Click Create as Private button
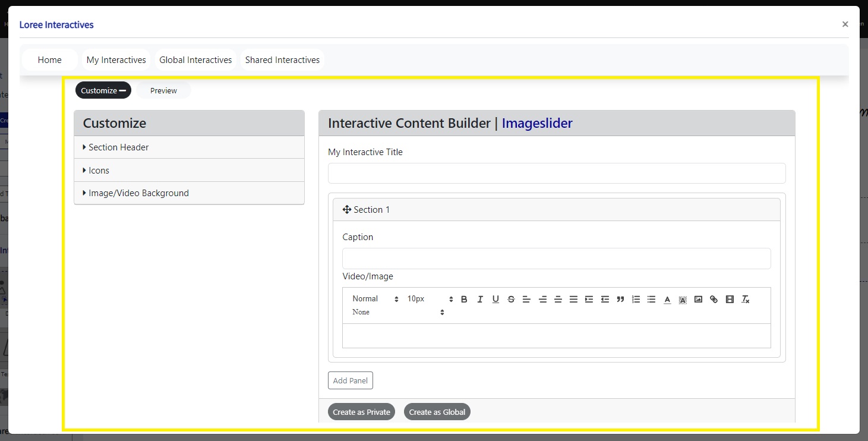Screen dimensions: 868x441 [x=361, y=412]
